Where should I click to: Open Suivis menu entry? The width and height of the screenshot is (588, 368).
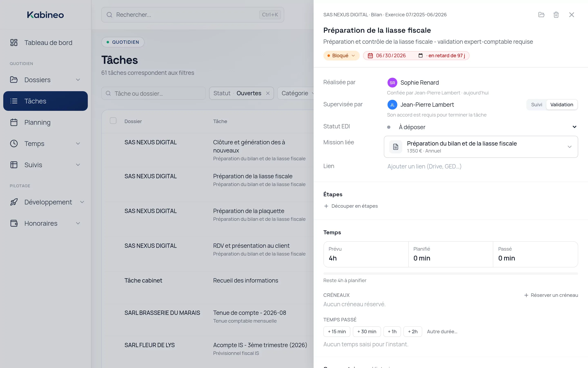coord(46,165)
